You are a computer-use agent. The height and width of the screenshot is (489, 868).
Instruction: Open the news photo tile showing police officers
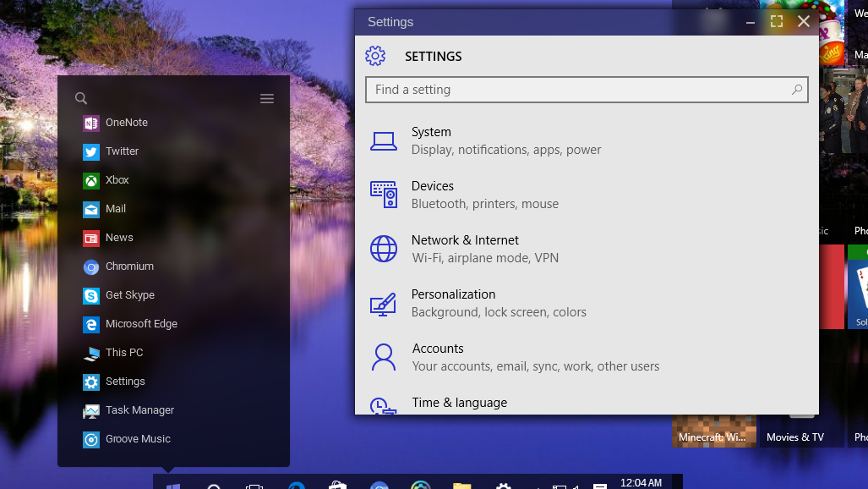(x=843, y=111)
